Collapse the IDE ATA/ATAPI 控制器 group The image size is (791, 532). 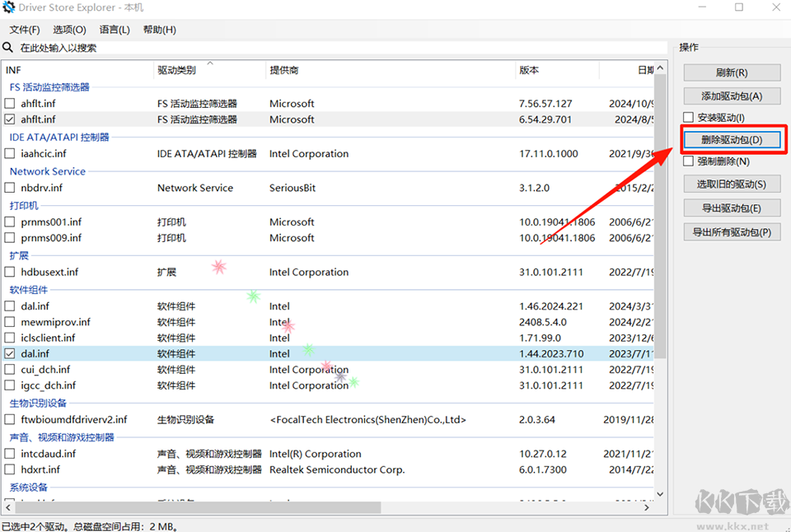(59, 138)
